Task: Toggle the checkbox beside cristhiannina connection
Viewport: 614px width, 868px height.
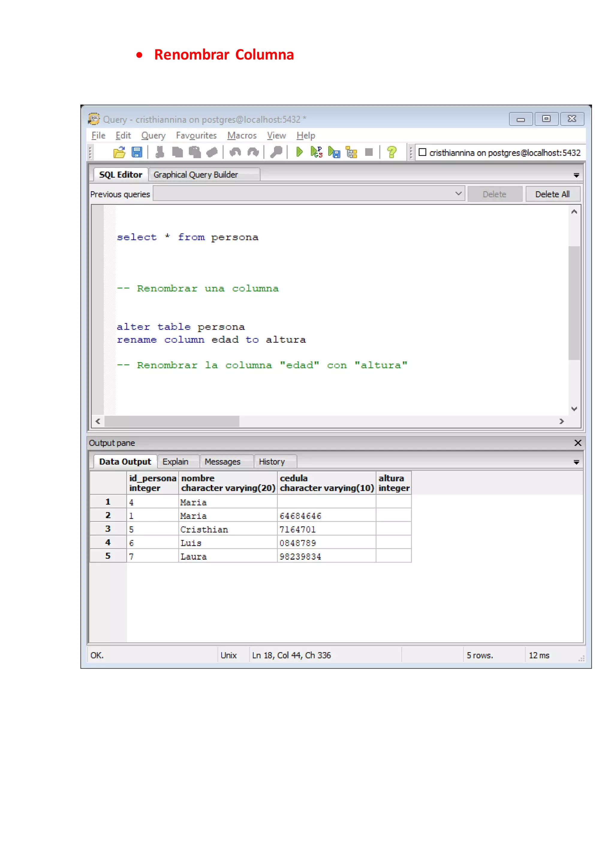Action: (x=422, y=152)
